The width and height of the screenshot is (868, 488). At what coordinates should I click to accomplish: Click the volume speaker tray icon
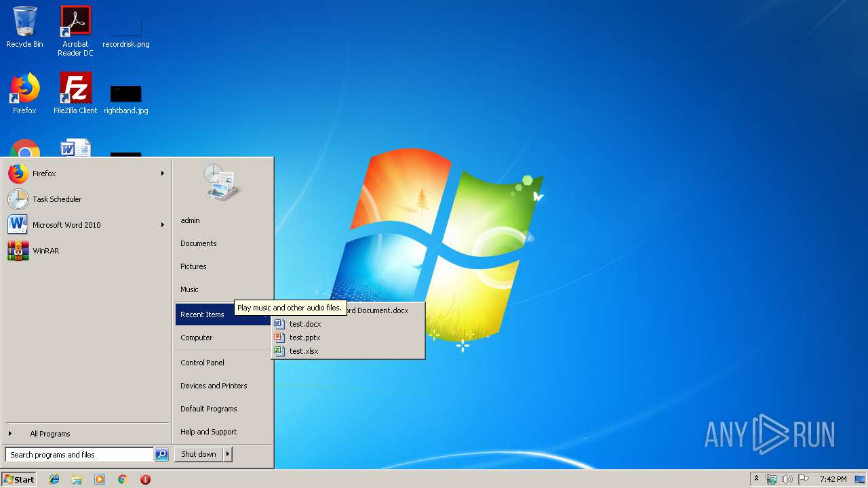click(x=787, y=479)
